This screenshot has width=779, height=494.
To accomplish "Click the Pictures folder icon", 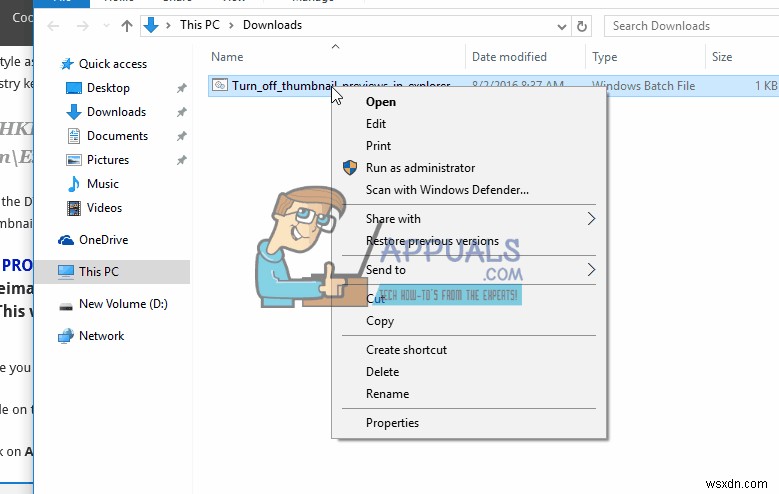I will pos(74,160).
